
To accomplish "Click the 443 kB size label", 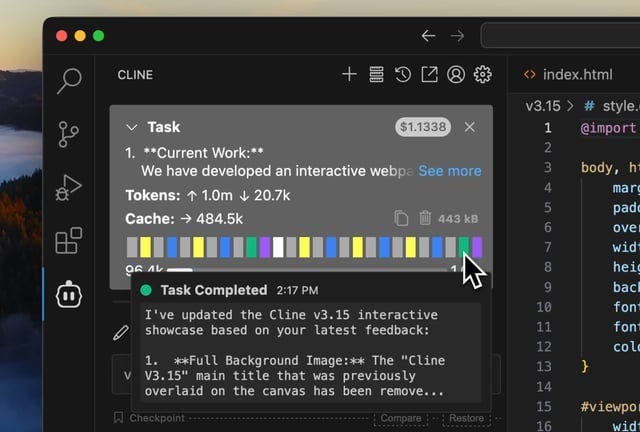I will pyautogui.click(x=458, y=219).
